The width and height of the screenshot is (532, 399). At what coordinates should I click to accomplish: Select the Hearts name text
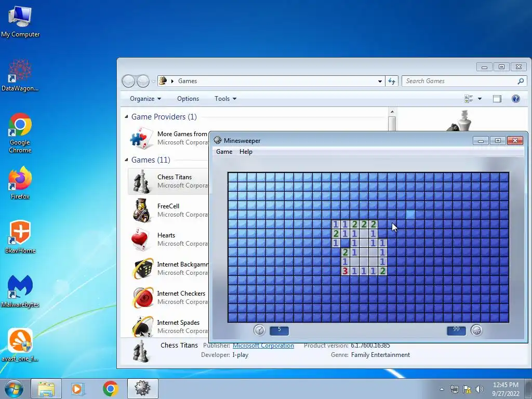click(166, 235)
